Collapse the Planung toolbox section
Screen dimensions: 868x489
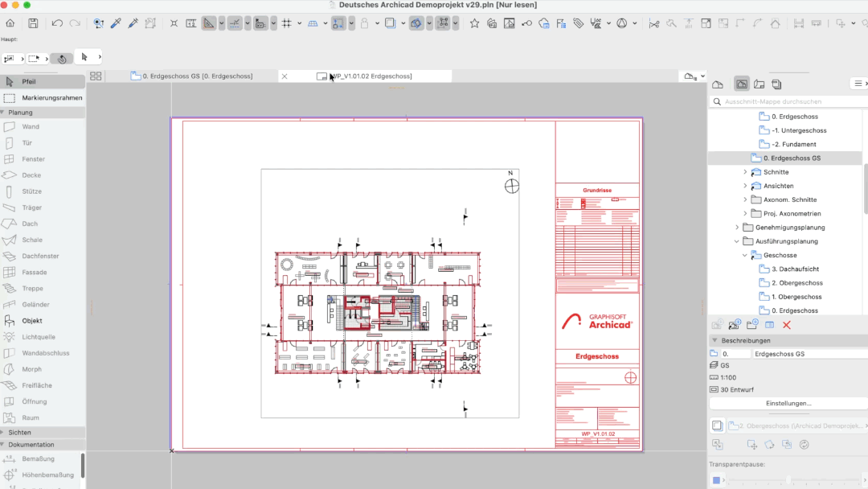click(3, 113)
